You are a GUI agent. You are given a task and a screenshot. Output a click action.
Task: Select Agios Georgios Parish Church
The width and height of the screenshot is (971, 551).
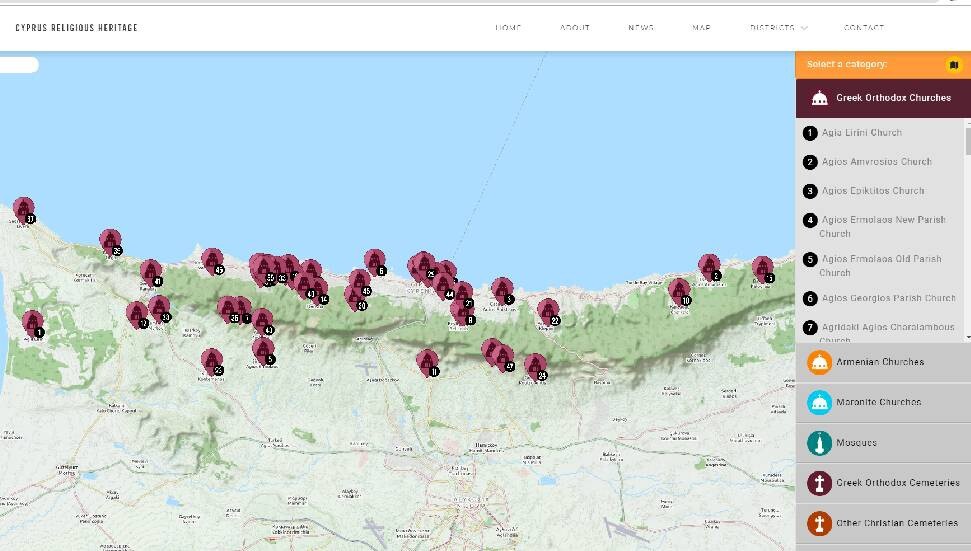tap(889, 298)
